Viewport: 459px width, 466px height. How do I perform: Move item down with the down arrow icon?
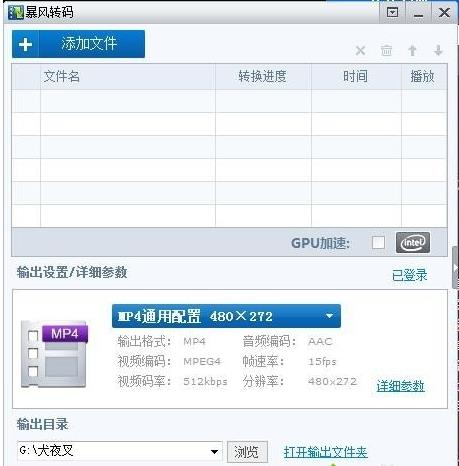(438, 51)
